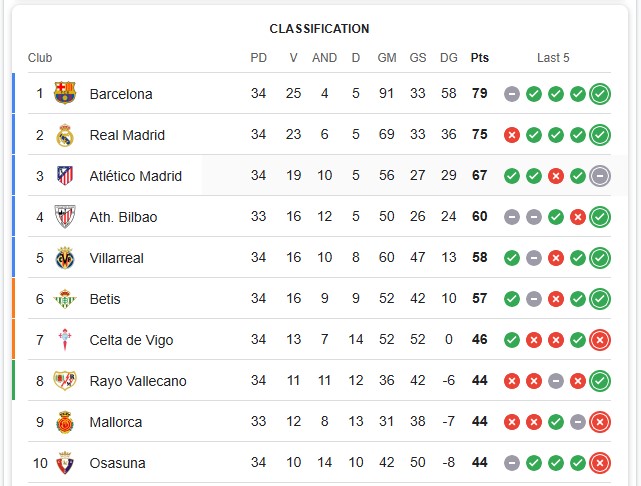Click the Pts column header
The width and height of the screenshot is (641, 486).
point(480,58)
